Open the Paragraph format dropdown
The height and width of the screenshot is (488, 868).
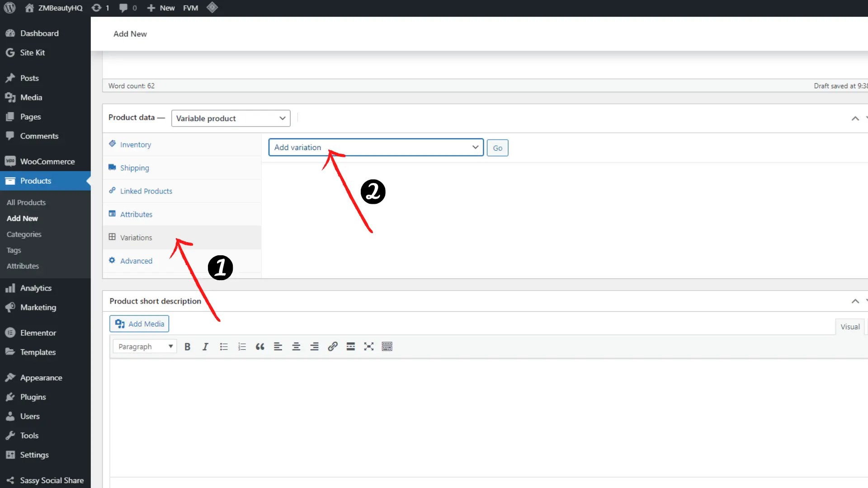coord(145,347)
